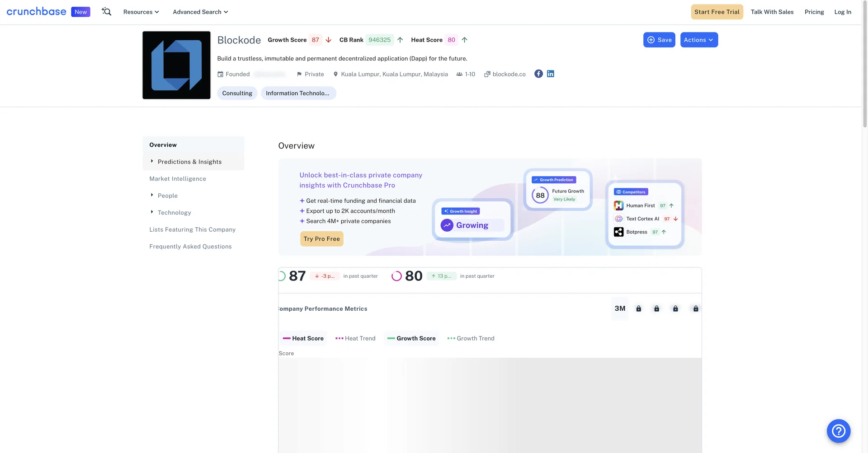Open the AI search magnifier icon
Screen dimensions: 868x453
[x=107, y=12]
